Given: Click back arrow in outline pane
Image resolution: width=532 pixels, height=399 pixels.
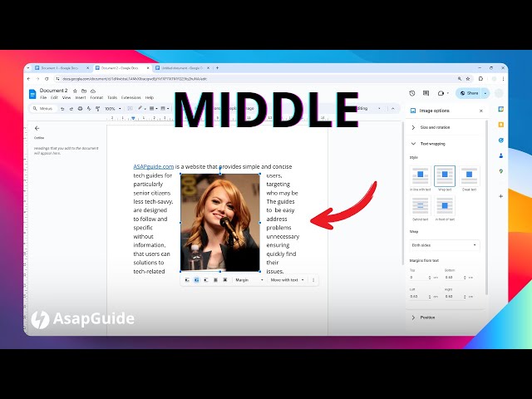Looking at the screenshot, I should coord(37,128).
